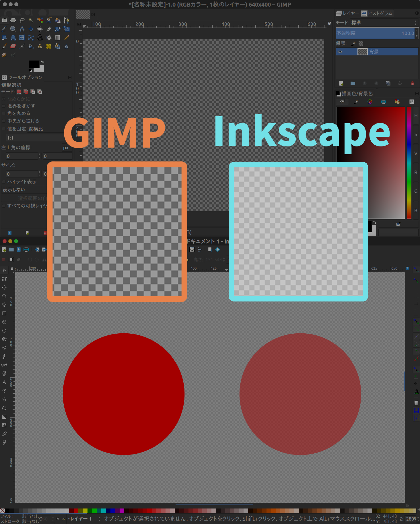Image resolution: width=420 pixels, height=524 pixels.
Task: Enable the 角を丸める checkbox
Action: pyautogui.click(x=4, y=113)
